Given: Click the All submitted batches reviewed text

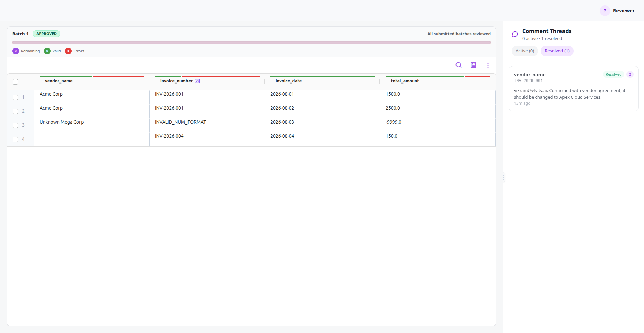Looking at the screenshot, I should click(x=459, y=34).
